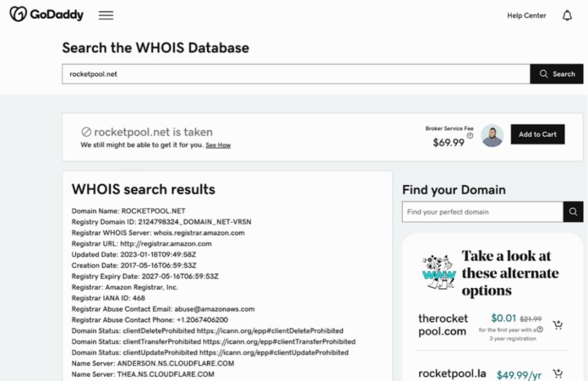Screen dimensions: 588x381
Task: Click the taken icon beside rocketpool.net
Action: 87,132
